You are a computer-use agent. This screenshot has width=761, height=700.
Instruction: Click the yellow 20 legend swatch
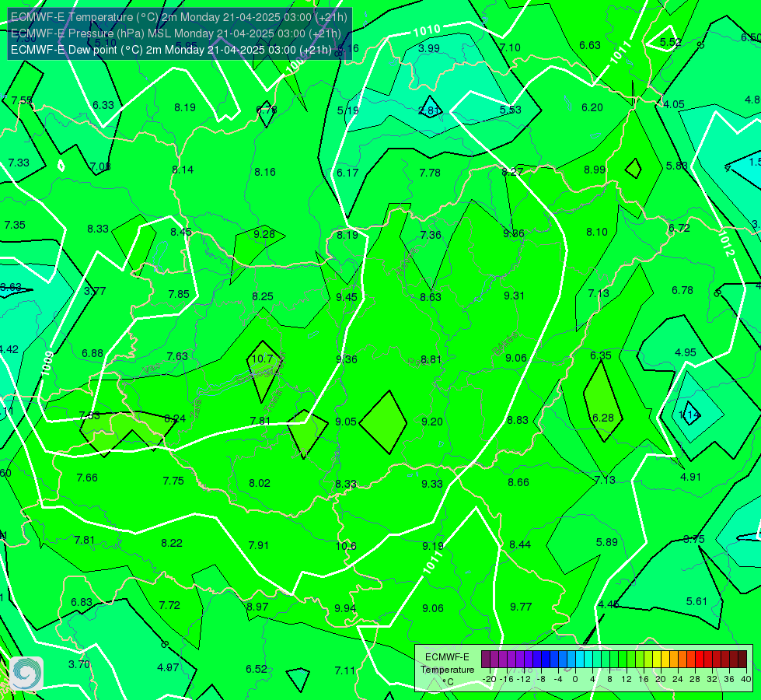tap(657, 660)
